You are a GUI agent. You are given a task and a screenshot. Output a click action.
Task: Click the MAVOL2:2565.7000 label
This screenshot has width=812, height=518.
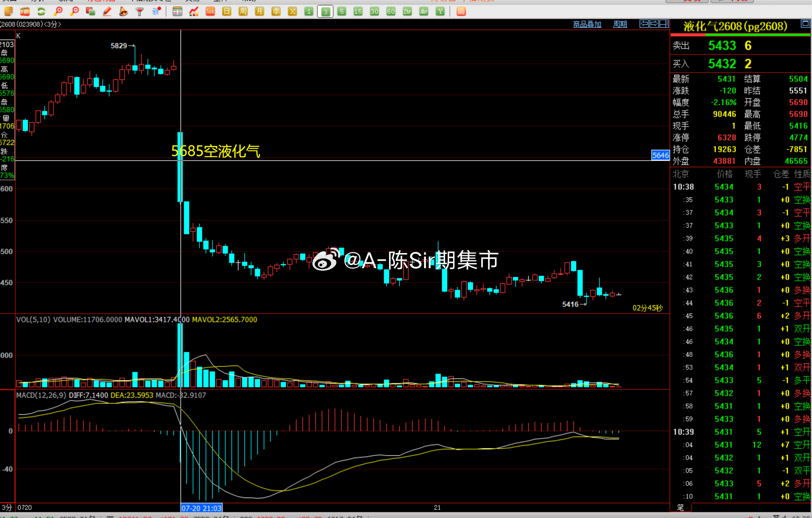pos(224,319)
